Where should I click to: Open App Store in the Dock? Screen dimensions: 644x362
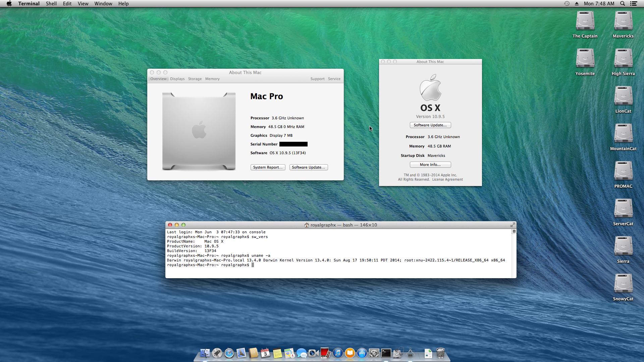tap(362, 353)
